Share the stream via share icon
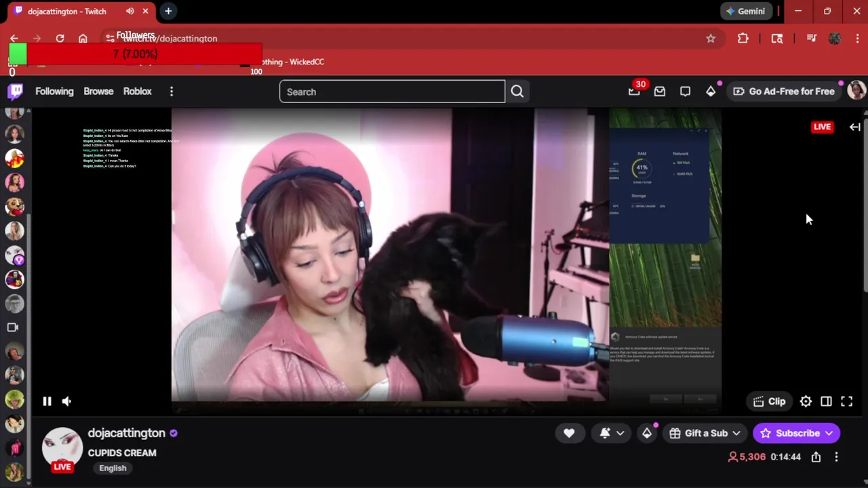 point(816,457)
